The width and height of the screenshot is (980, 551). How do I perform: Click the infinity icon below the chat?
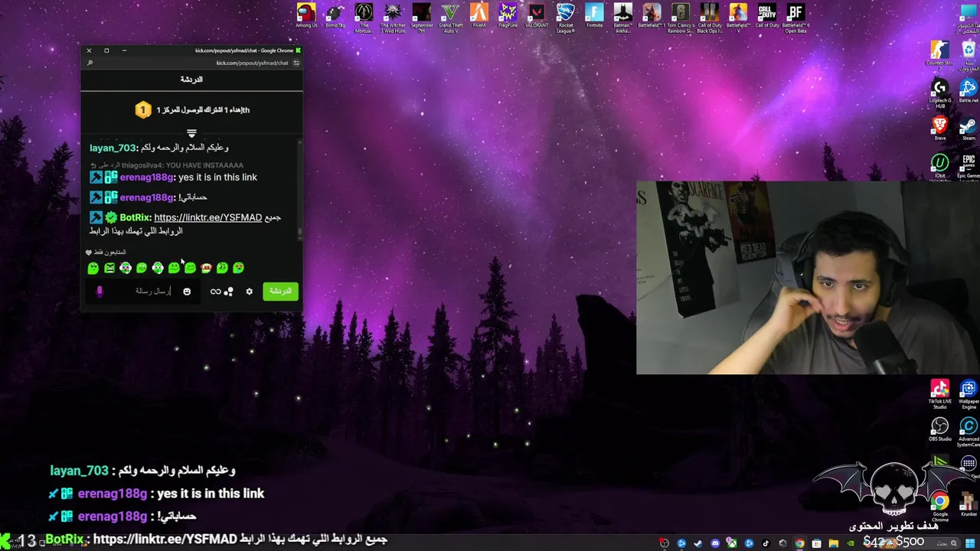215,291
